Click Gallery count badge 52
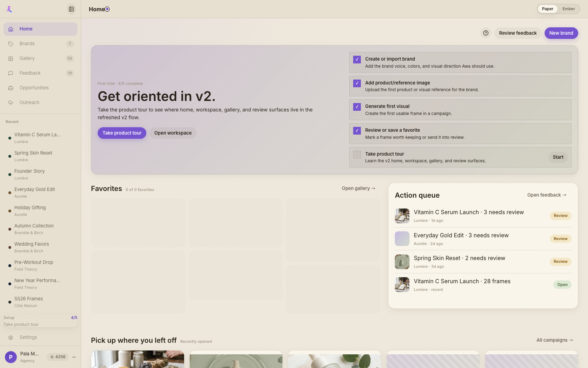 pos(70,59)
